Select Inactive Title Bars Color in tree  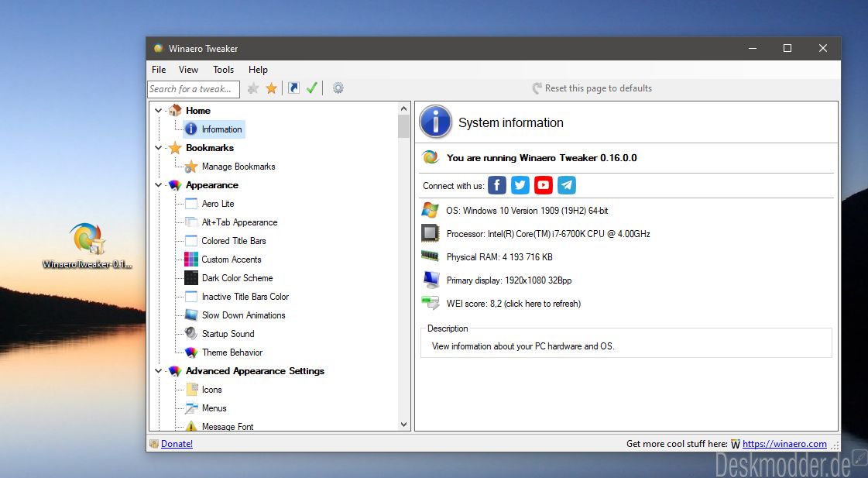245,297
